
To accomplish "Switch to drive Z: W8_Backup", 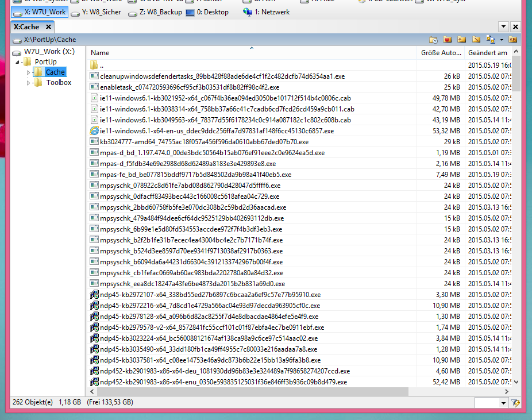I will [x=155, y=12].
